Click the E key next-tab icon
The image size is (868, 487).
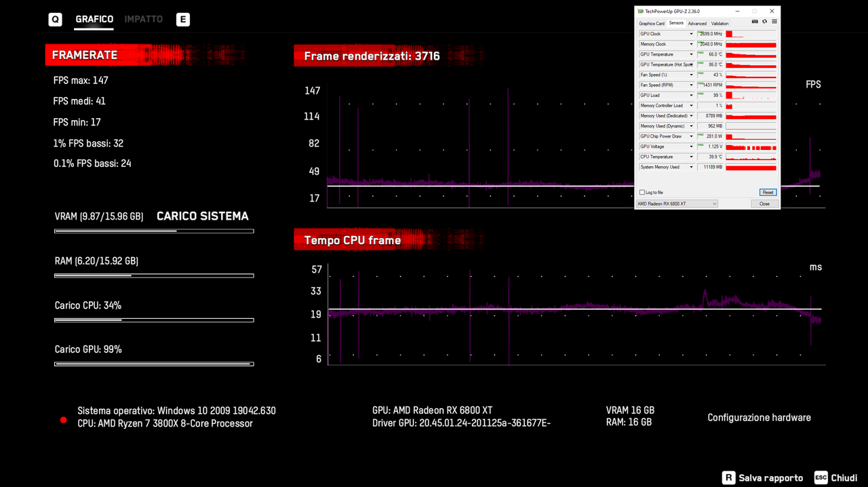click(183, 20)
